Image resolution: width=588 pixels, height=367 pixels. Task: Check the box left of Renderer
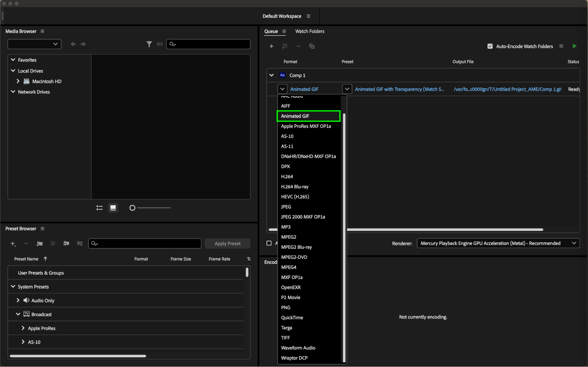point(269,243)
